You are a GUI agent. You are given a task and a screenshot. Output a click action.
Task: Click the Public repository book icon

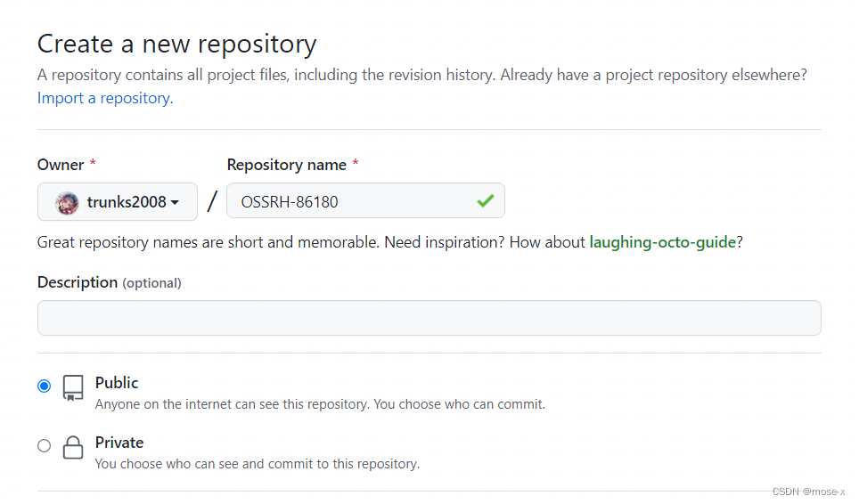[73, 387]
